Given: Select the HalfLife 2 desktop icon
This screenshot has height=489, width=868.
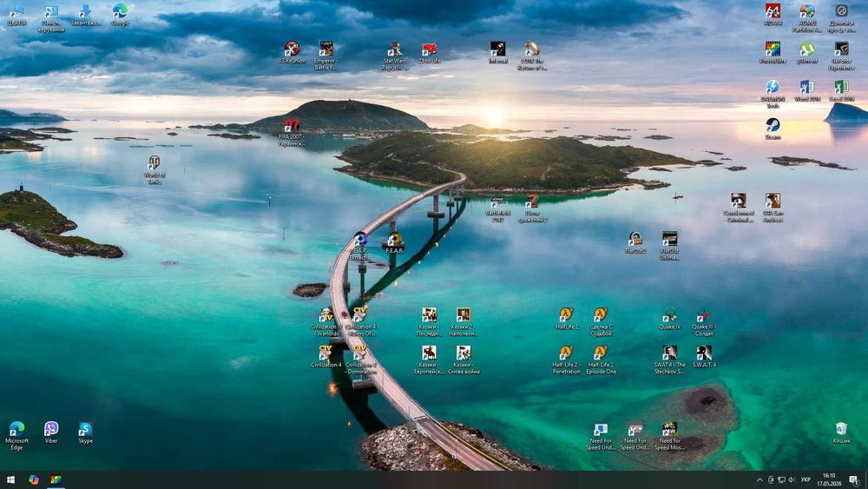Looking at the screenshot, I should 566,319.
